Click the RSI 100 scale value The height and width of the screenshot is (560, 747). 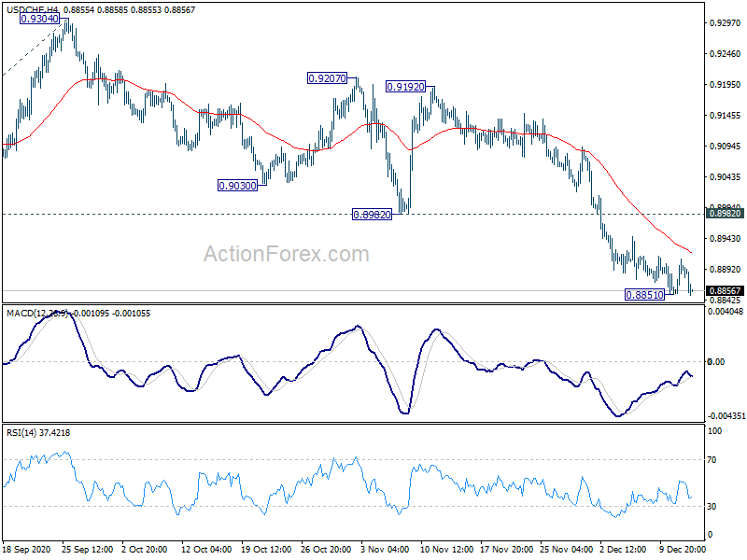coord(715,431)
